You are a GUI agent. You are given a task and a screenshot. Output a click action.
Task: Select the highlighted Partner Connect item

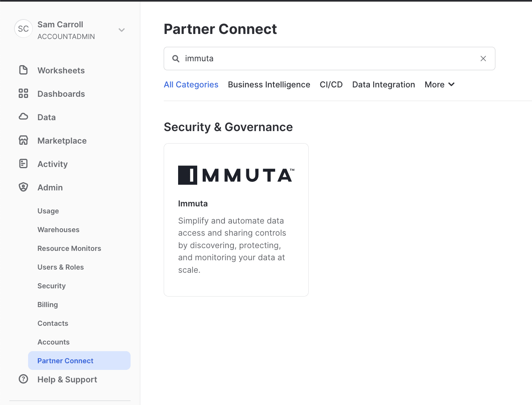tap(79, 361)
